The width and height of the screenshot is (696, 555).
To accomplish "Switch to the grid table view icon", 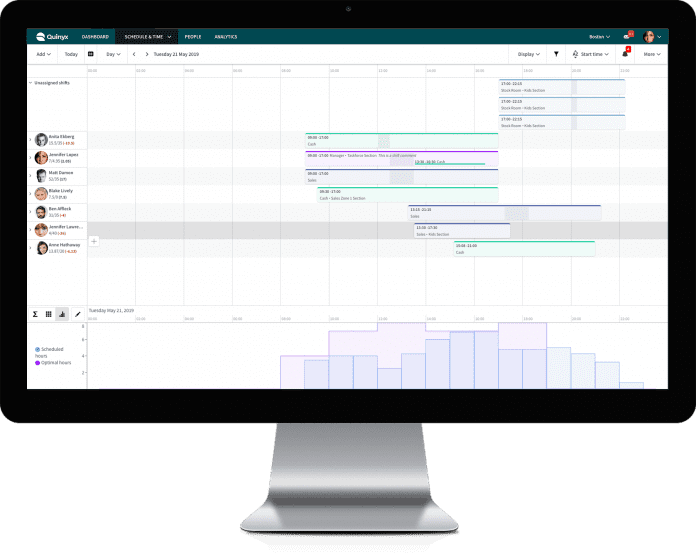I will 48,314.
